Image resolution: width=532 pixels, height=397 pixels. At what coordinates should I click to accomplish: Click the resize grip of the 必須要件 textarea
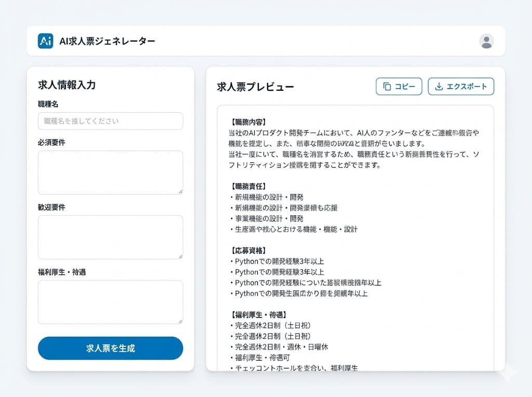click(x=180, y=192)
